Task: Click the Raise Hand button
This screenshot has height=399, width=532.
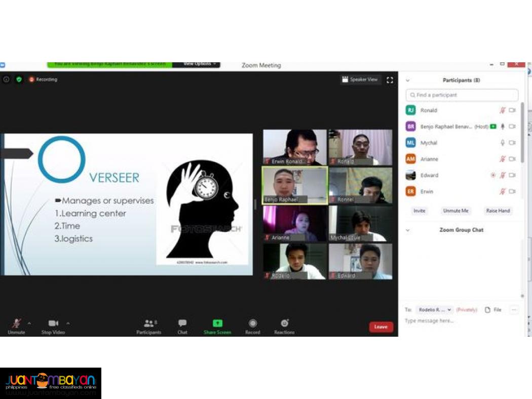Action: 498,210
